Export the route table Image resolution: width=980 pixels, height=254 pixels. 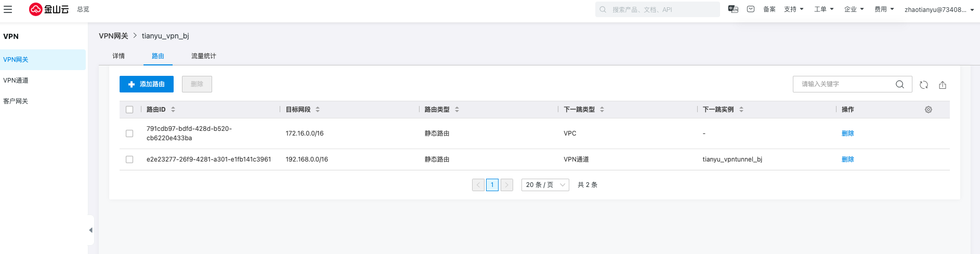coord(943,85)
